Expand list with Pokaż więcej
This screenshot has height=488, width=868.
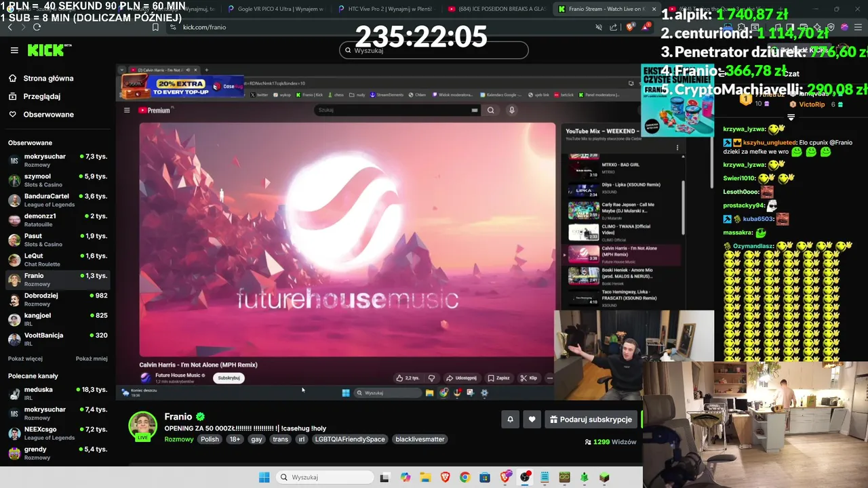25,359
